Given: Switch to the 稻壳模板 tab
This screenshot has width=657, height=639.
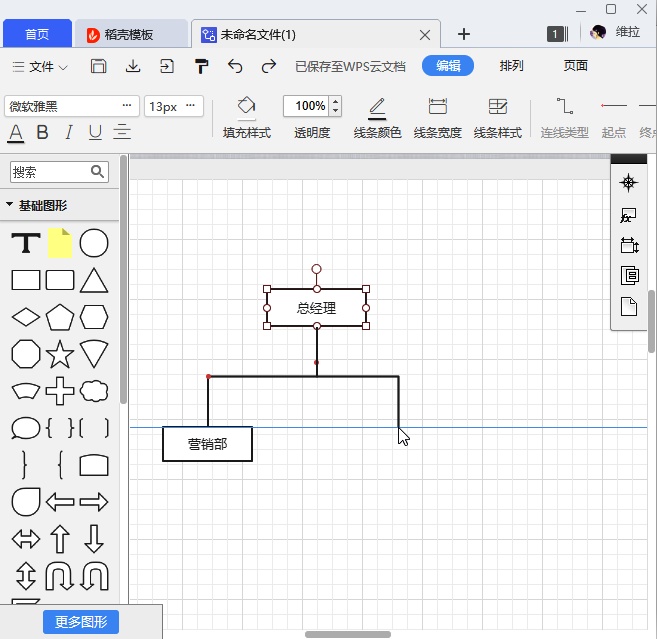Looking at the screenshot, I should pos(131,34).
